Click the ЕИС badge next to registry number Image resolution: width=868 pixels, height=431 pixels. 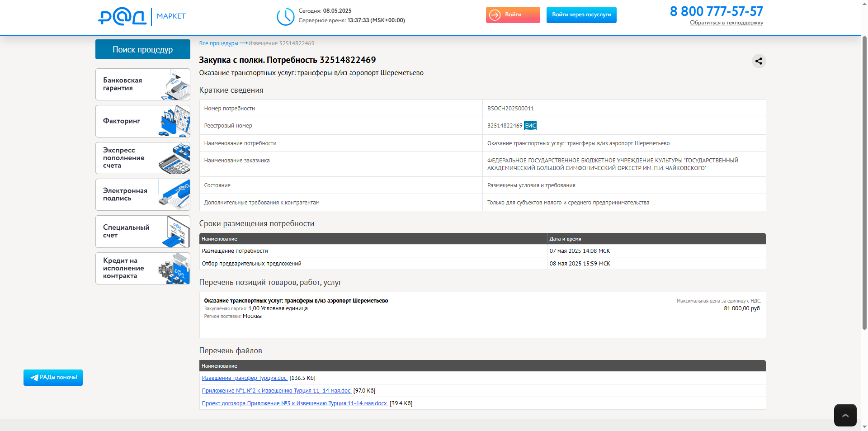click(x=530, y=126)
